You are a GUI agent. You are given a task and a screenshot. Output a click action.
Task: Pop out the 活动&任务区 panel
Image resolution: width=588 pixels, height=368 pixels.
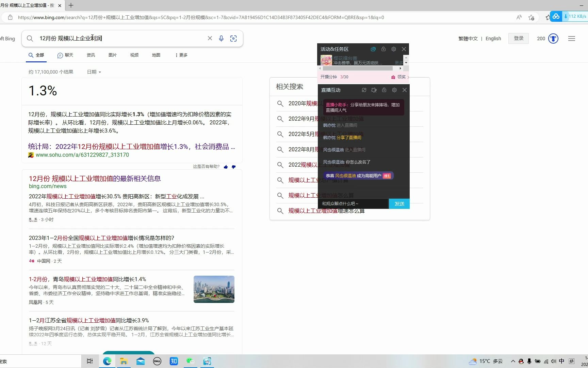[x=373, y=49]
